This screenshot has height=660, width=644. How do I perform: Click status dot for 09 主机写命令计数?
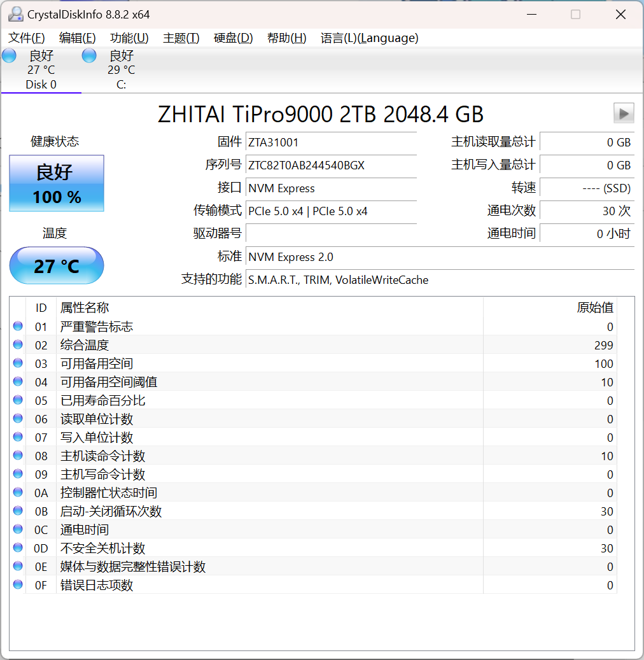(18, 474)
